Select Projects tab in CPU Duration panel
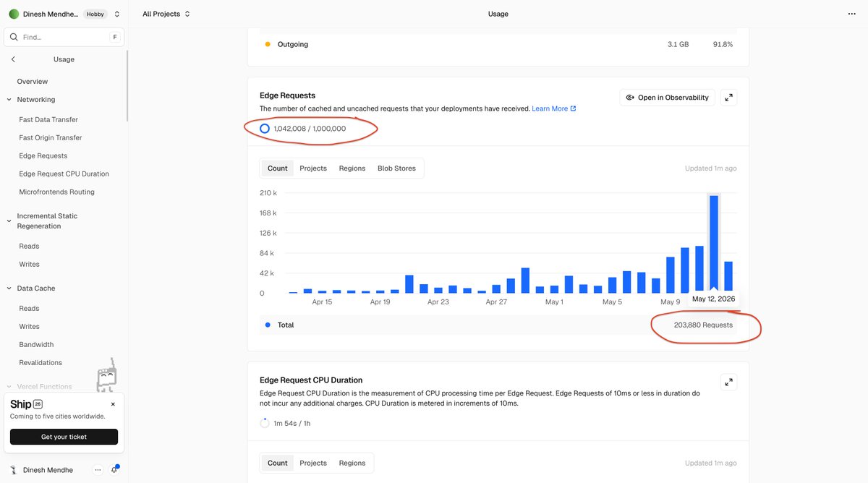This screenshot has height=483, width=868. [x=313, y=463]
